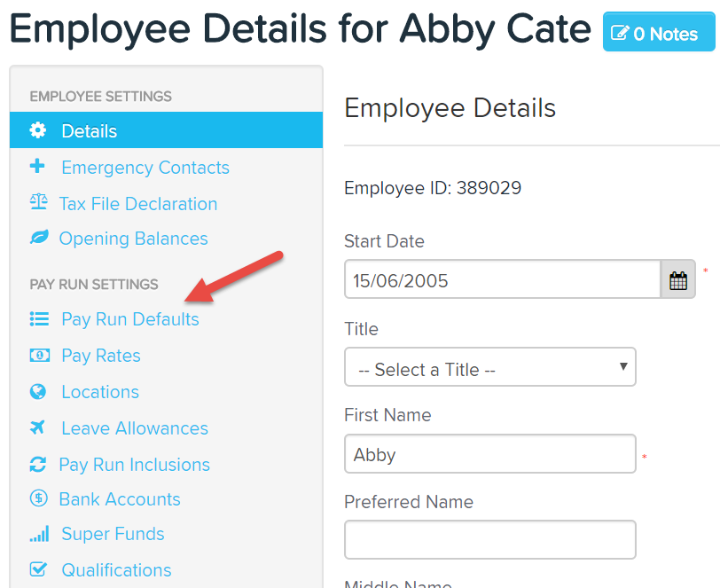Click the signal bars icon for Super Funds
720x588 pixels.
38,534
